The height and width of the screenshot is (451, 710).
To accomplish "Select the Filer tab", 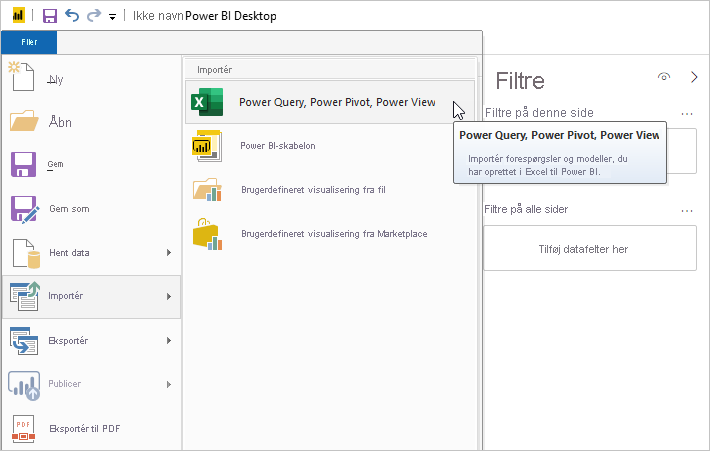I will pos(29,42).
